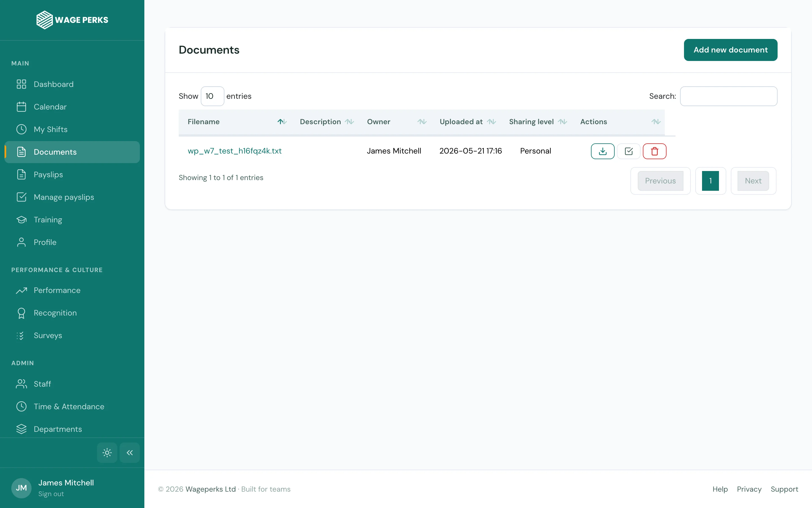
Task: Click the Training graduation cap icon
Action: (x=21, y=220)
